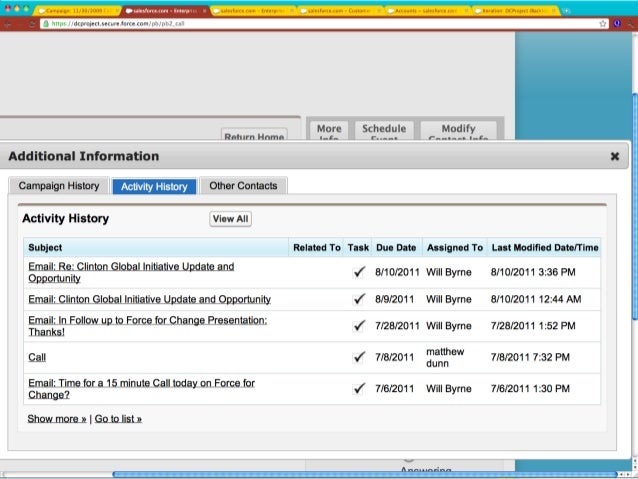Click task checkmark for 7/6/2011 email row
The height and width of the screenshot is (479, 638).
click(x=359, y=388)
